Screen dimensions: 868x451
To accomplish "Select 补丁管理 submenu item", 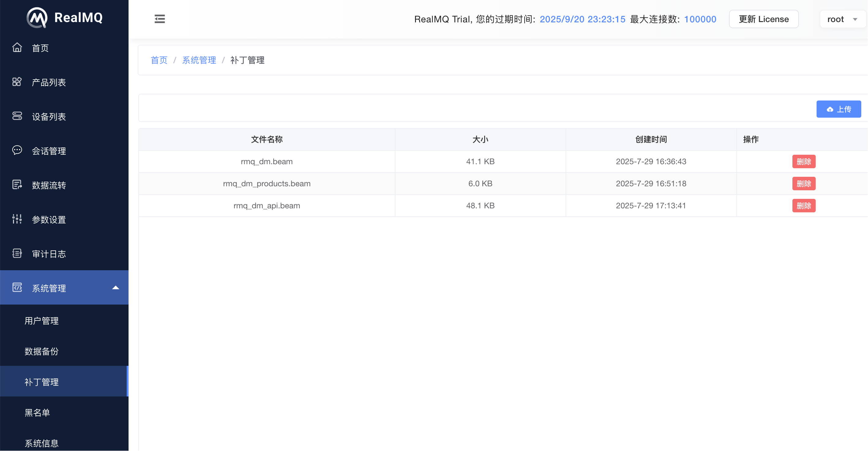I will (64, 382).
